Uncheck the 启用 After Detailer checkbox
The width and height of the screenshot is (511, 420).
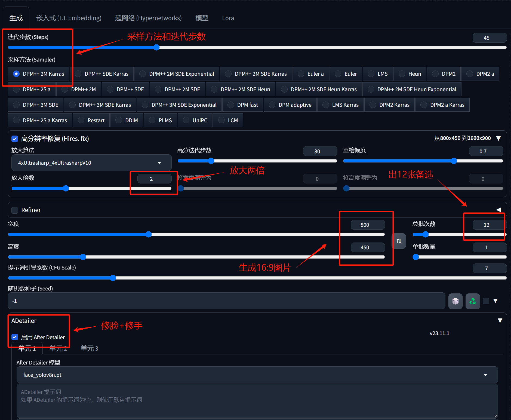[15, 337]
